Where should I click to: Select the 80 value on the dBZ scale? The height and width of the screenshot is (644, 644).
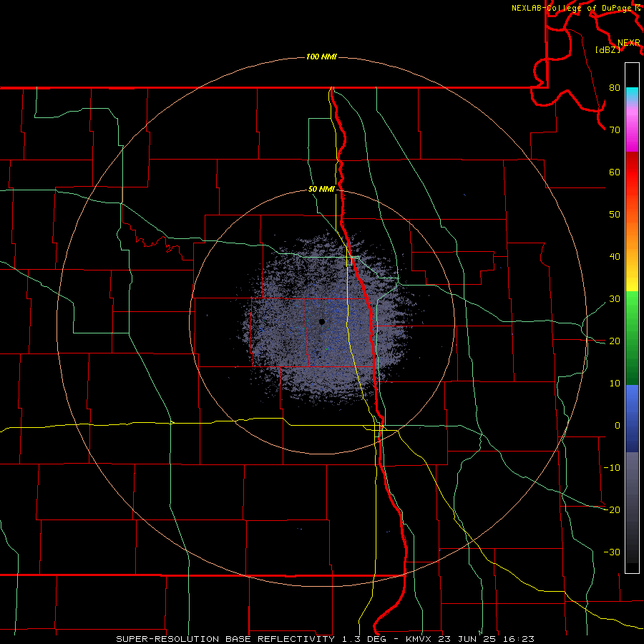615,88
